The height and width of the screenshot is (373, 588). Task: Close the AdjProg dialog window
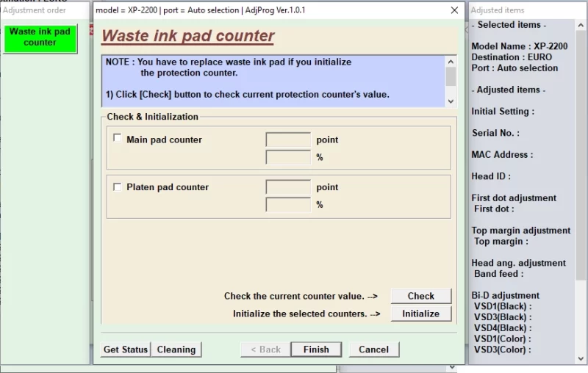click(x=454, y=10)
